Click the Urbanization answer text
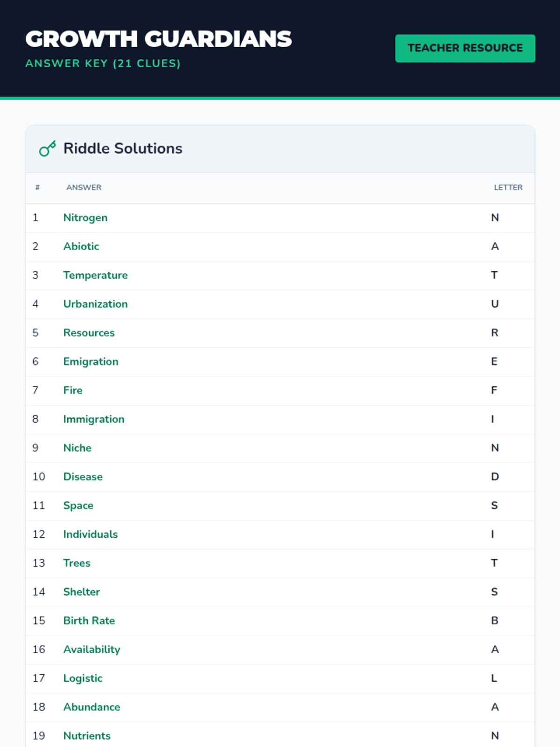The height and width of the screenshot is (747, 560). click(x=96, y=304)
